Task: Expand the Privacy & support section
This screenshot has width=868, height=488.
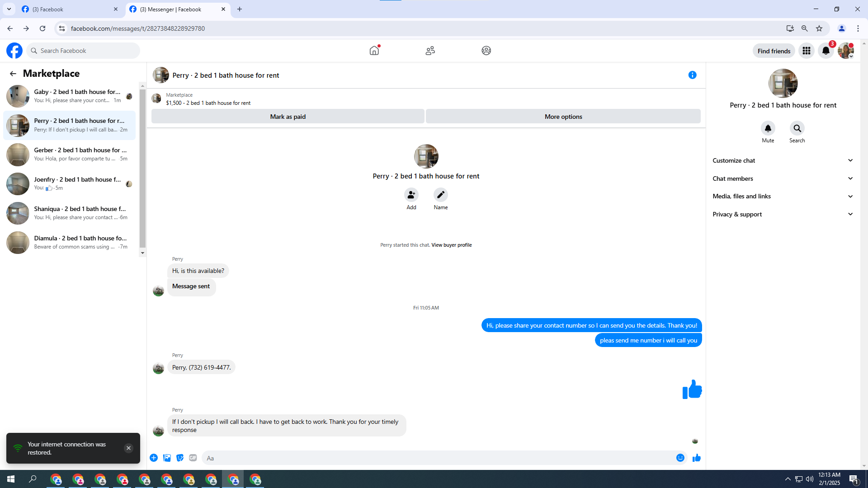Action: pos(783,214)
